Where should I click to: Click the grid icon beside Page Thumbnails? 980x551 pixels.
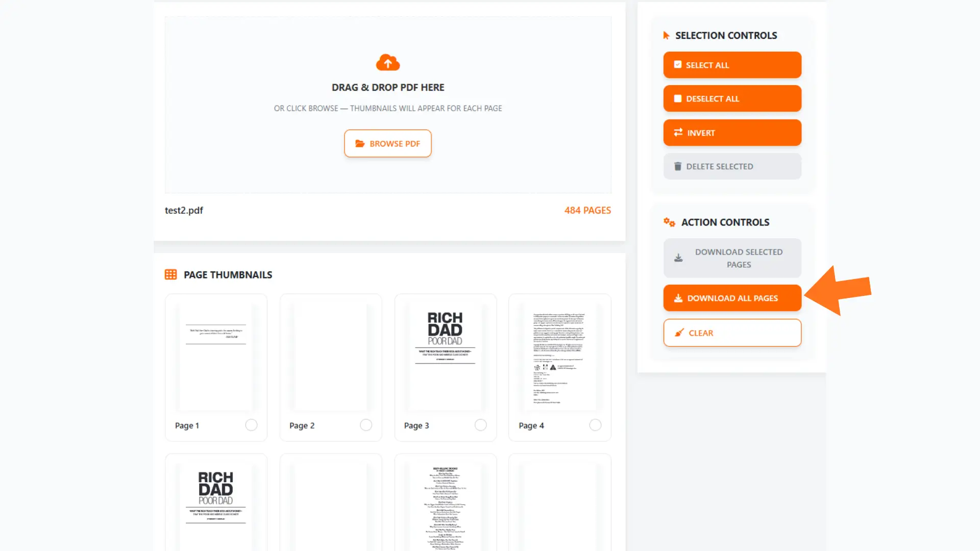(x=170, y=274)
